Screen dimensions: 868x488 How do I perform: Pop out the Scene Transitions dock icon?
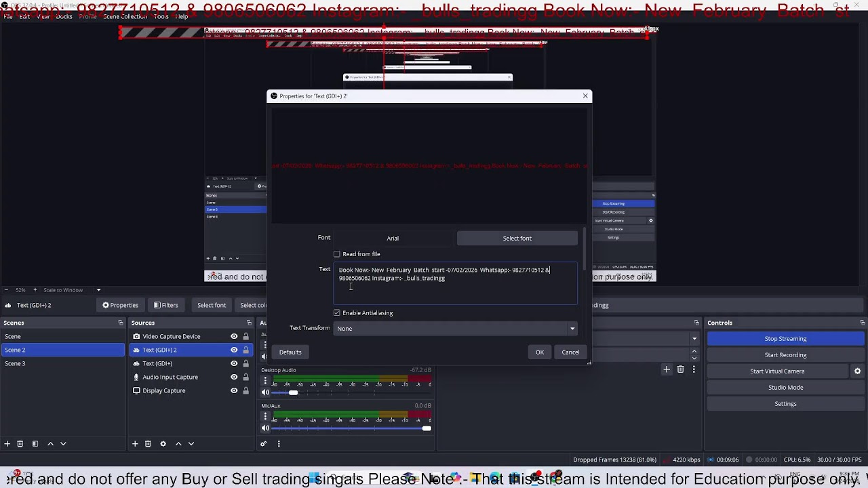tap(696, 323)
